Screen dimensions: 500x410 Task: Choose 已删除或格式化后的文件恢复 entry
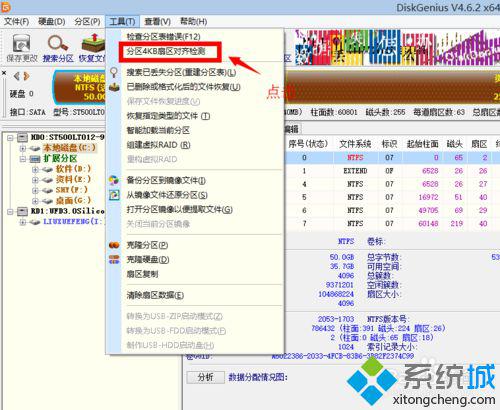click(184, 87)
